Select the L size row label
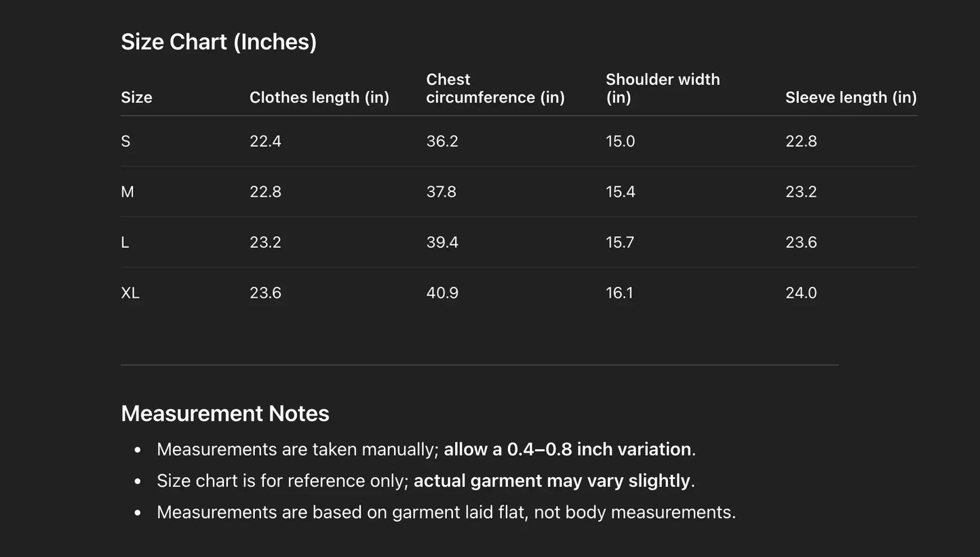The image size is (980, 557). click(125, 242)
